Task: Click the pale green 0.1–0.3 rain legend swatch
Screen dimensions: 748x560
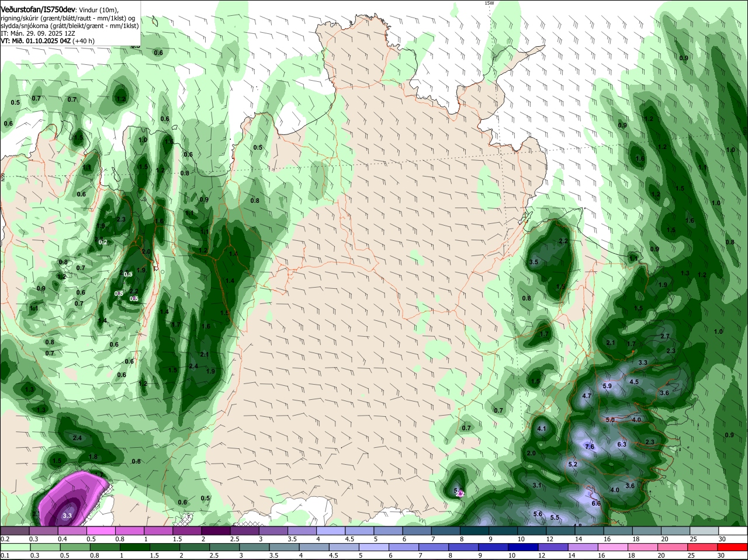Action: pyautogui.click(x=15, y=547)
